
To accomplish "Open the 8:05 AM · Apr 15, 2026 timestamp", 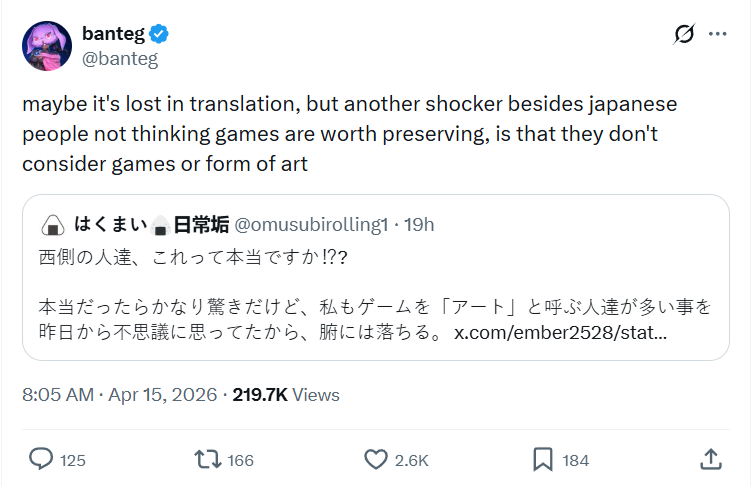I will pyautogui.click(x=120, y=395).
